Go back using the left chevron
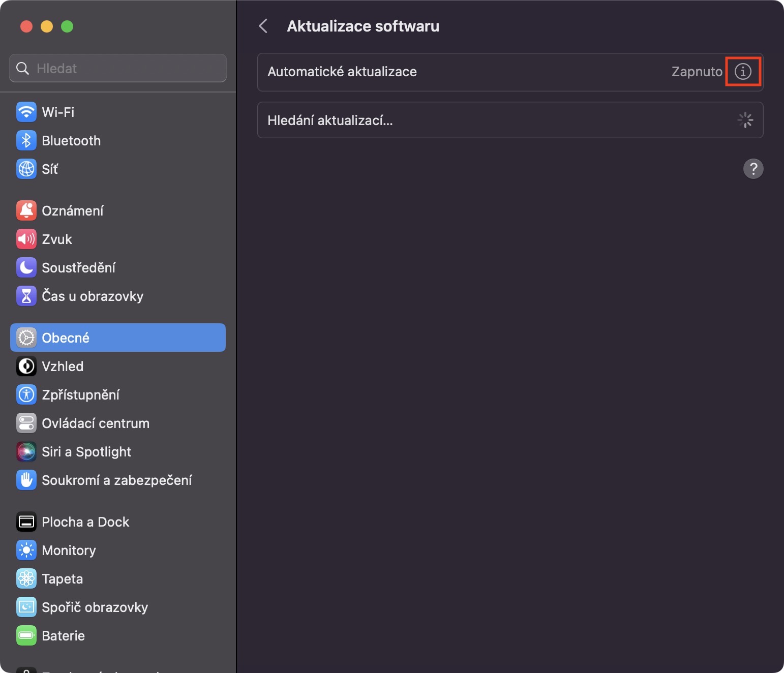The image size is (784, 673). (x=263, y=26)
